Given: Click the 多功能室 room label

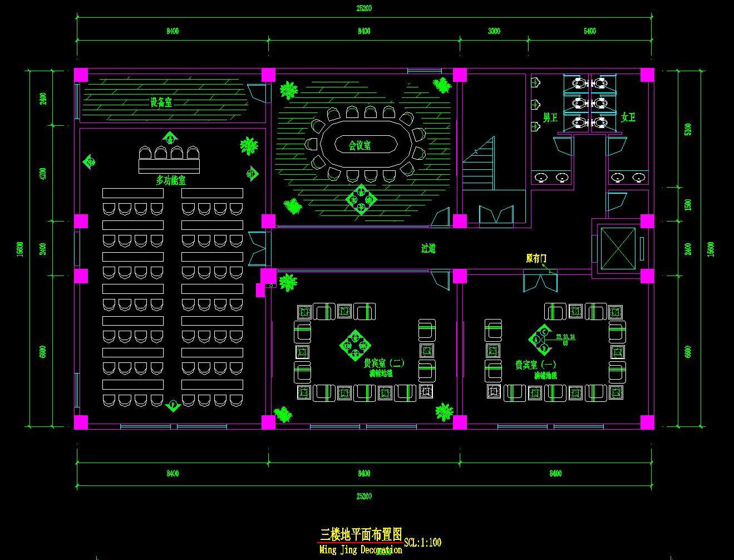Looking at the screenshot, I should (170, 180).
